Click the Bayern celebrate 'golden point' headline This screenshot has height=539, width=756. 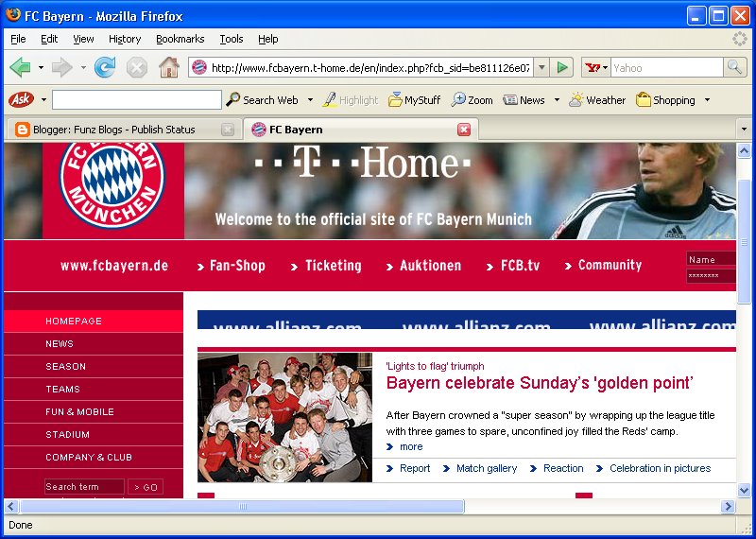(x=540, y=383)
